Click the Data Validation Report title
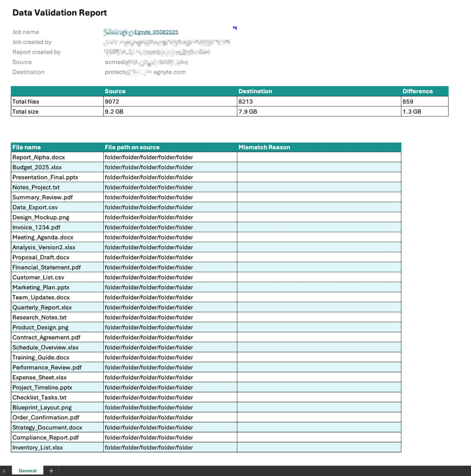Viewport: 471px width, 476px height. pyautogui.click(x=60, y=13)
